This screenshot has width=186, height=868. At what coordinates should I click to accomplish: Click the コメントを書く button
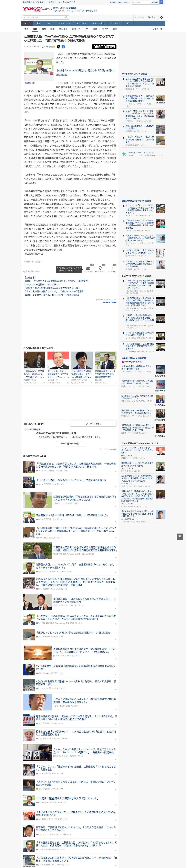pyautogui.click(x=93, y=424)
